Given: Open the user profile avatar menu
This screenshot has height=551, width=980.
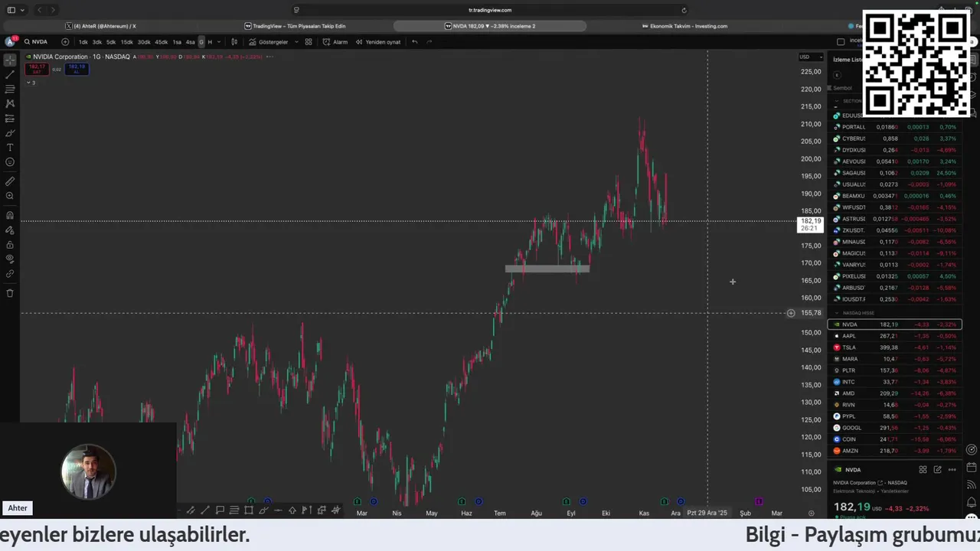Looking at the screenshot, I should coord(10,41).
